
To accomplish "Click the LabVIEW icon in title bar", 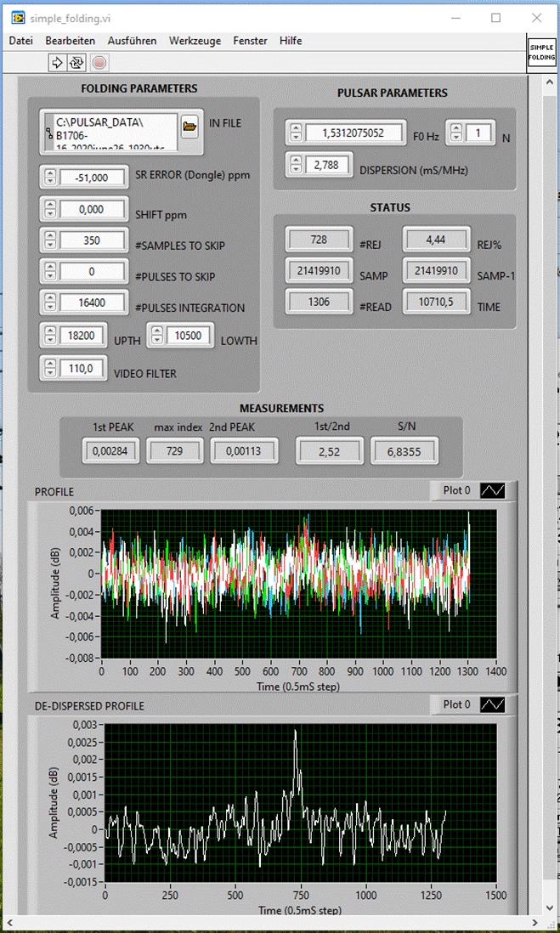I will pyautogui.click(x=18, y=17).
